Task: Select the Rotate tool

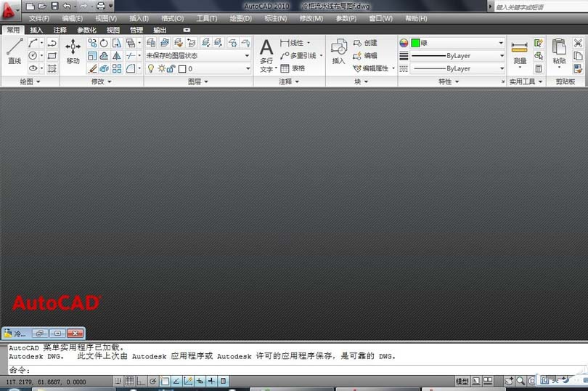Action: (105, 43)
